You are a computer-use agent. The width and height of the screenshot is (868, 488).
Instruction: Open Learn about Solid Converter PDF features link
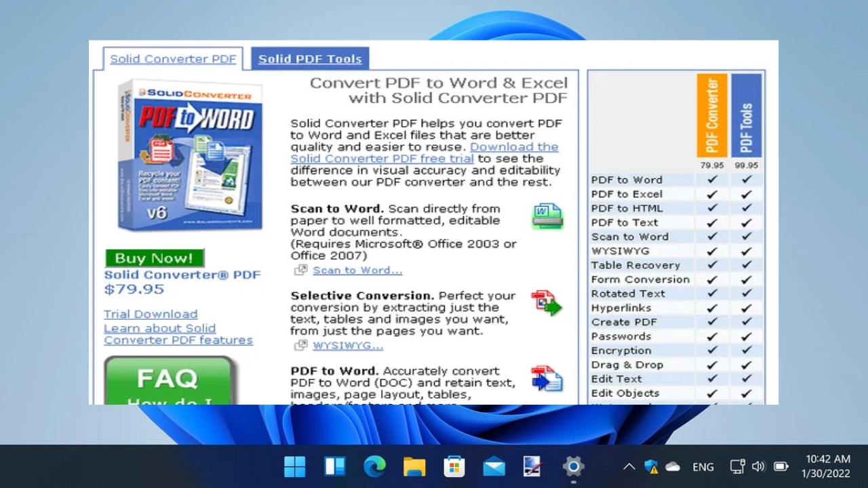(x=178, y=334)
